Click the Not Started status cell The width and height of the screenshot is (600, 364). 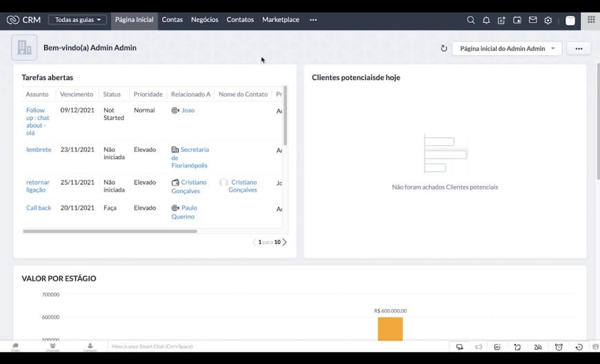point(114,114)
